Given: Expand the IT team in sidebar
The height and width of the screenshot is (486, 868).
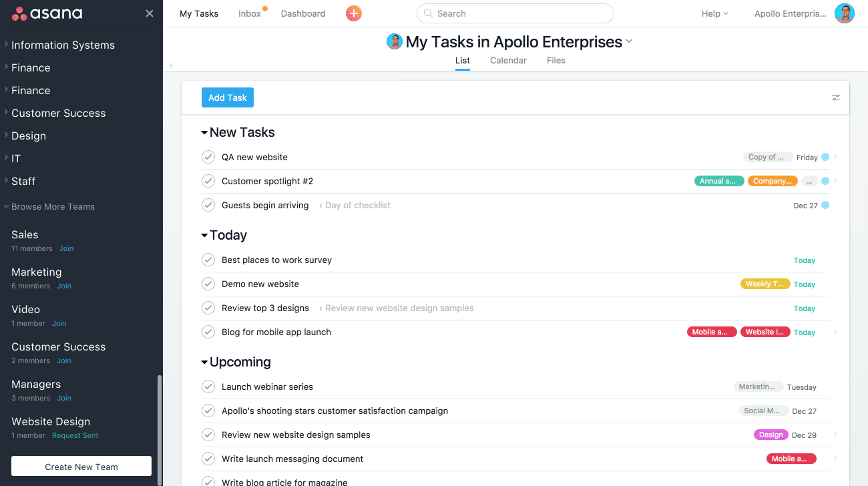Looking at the screenshot, I should pos(7,158).
